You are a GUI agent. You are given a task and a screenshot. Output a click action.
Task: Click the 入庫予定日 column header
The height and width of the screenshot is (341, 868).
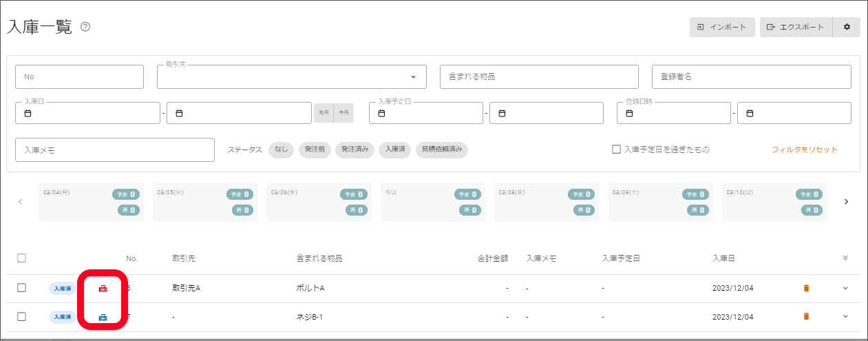[621, 258]
